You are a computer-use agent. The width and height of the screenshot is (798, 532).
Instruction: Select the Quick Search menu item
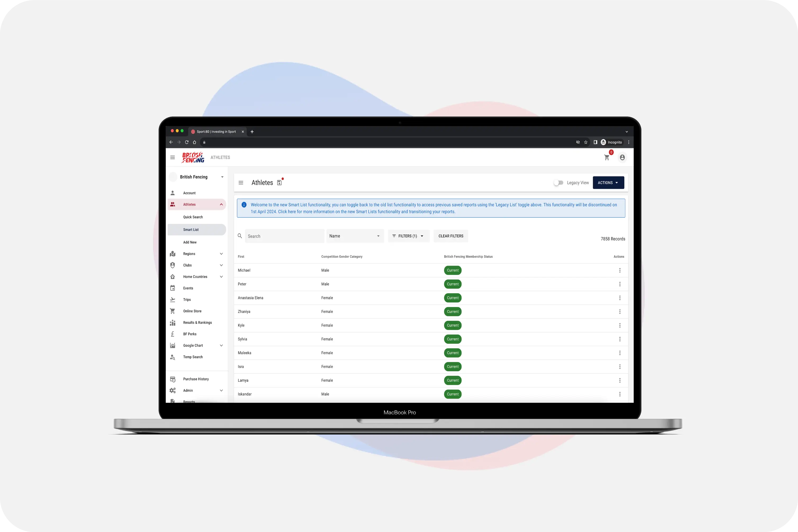pyautogui.click(x=193, y=217)
